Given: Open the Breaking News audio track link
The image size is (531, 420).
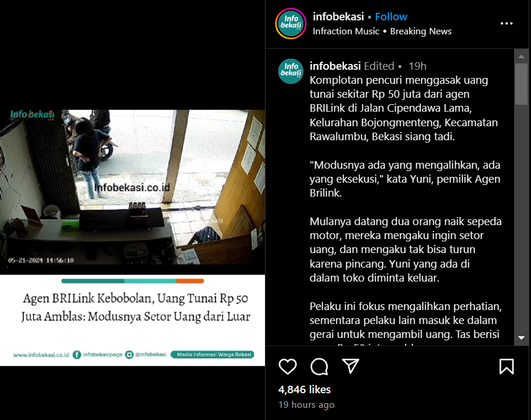Looking at the screenshot, I should (x=420, y=31).
